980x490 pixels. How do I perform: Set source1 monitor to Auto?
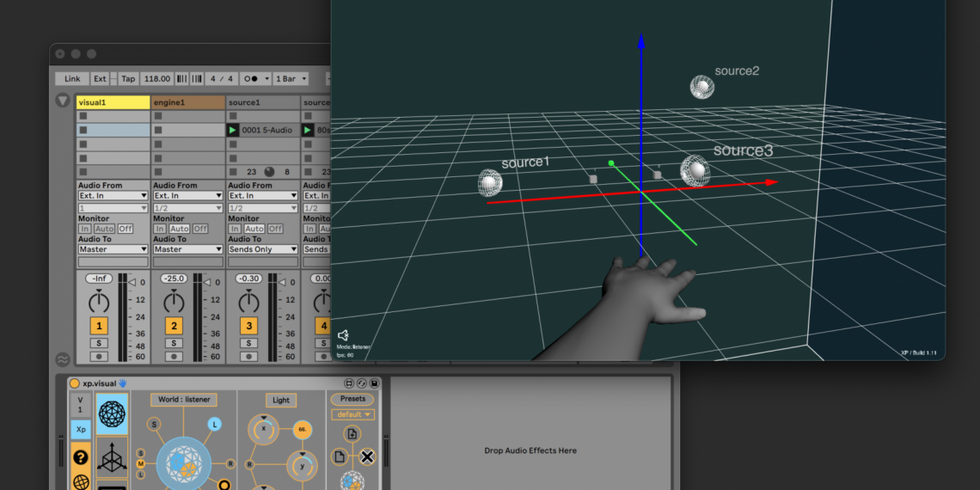pyautogui.click(x=254, y=229)
